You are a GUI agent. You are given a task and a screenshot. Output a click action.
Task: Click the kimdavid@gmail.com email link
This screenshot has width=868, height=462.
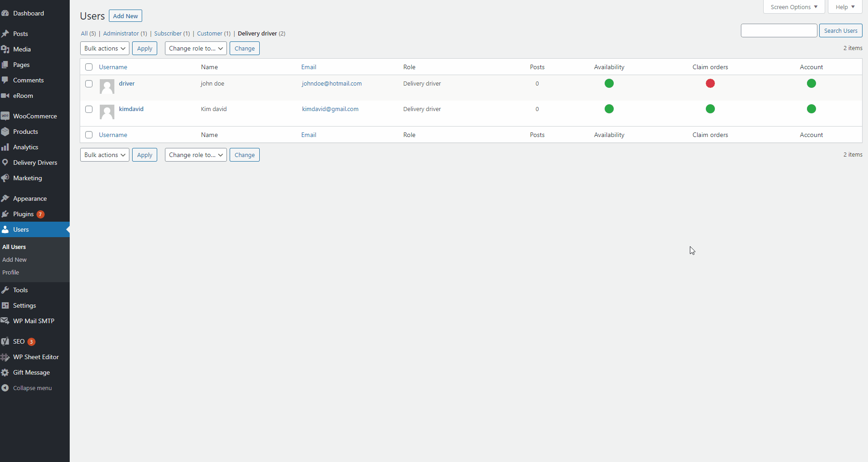[x=330, y=109]
